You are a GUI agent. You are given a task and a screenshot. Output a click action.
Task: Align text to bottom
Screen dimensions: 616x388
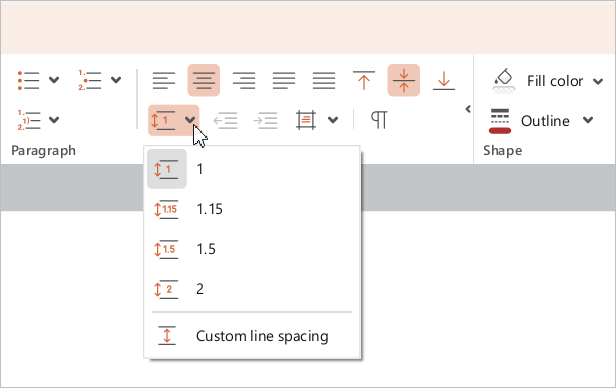(444, 80)
